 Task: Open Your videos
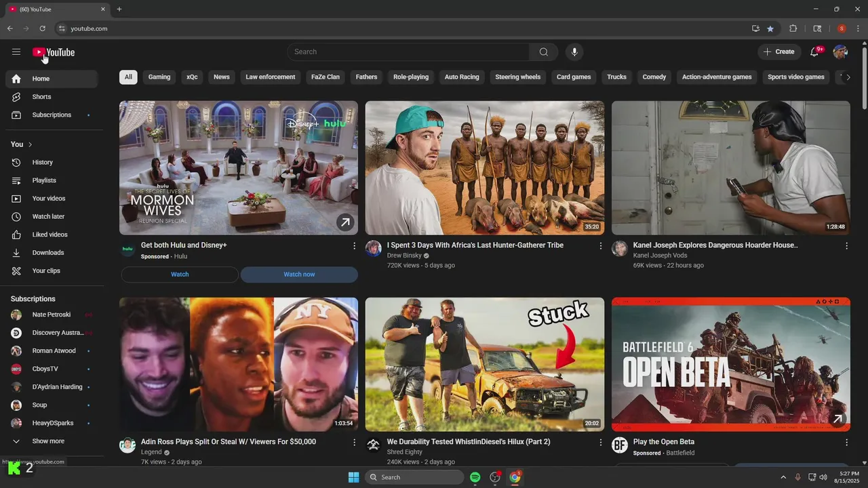(52, 199)
